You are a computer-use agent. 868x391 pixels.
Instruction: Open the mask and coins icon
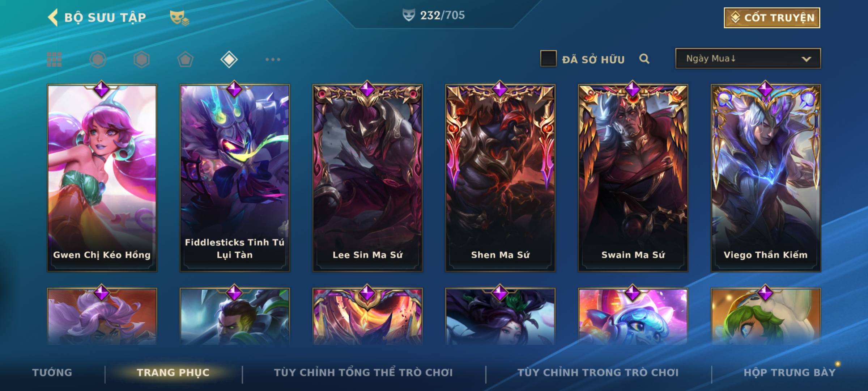pos(179,17)
